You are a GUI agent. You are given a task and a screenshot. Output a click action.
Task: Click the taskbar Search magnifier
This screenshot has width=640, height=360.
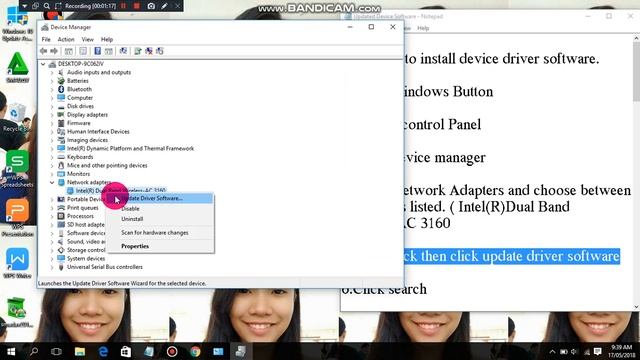34,351
